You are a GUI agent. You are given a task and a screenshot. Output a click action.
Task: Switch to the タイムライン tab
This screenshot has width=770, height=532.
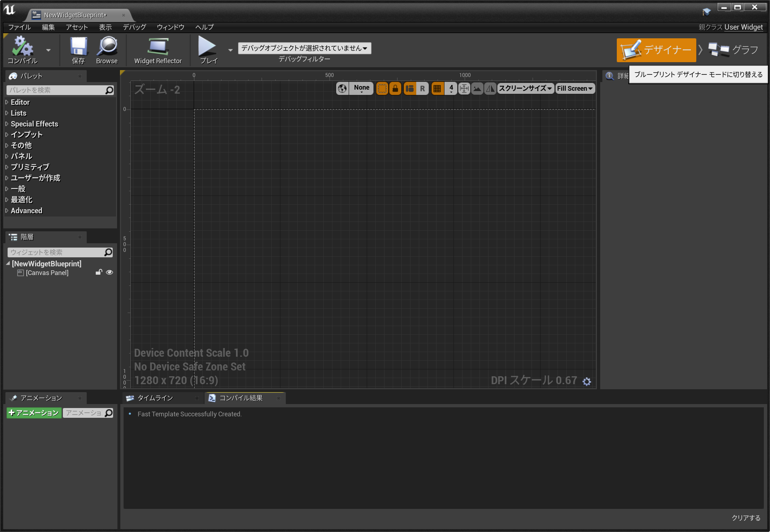point(155,398)
